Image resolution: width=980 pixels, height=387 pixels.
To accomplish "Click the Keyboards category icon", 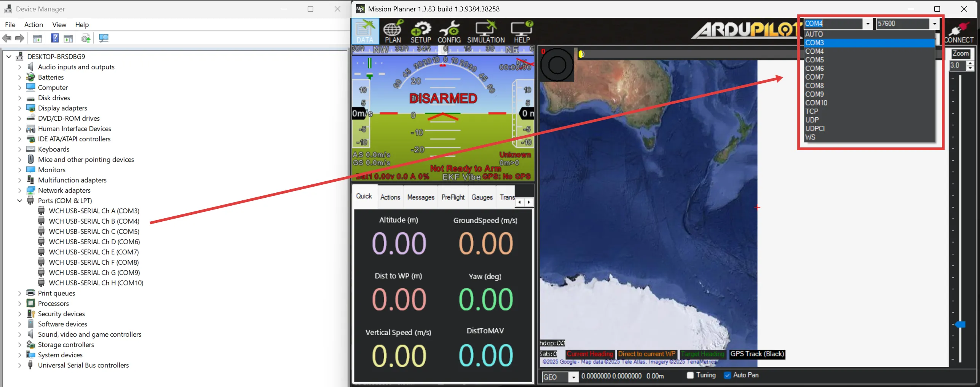I will (30, 149).
